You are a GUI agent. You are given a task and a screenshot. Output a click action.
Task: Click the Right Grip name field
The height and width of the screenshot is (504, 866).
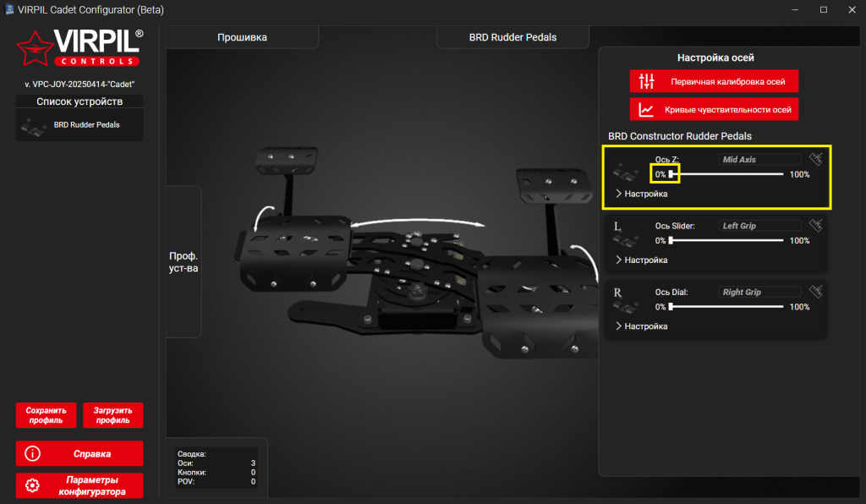(x=759, y=292)
